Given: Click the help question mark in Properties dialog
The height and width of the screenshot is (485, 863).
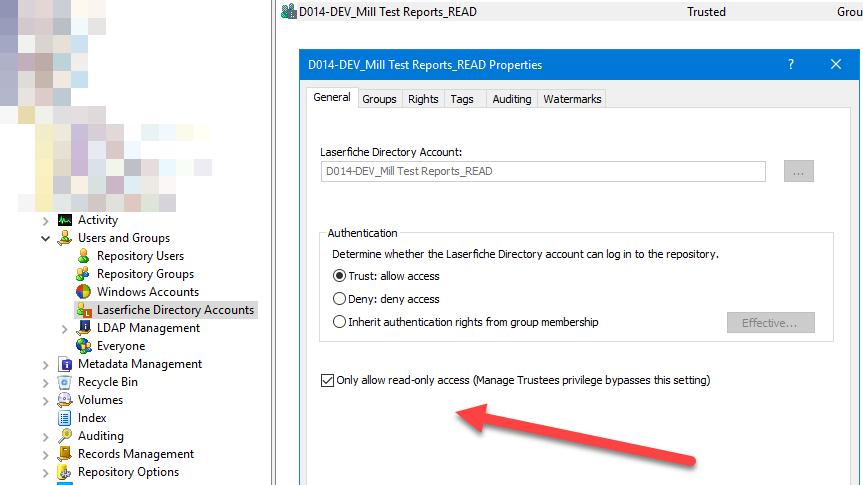Looking at the screenshot, I should 791,64.
